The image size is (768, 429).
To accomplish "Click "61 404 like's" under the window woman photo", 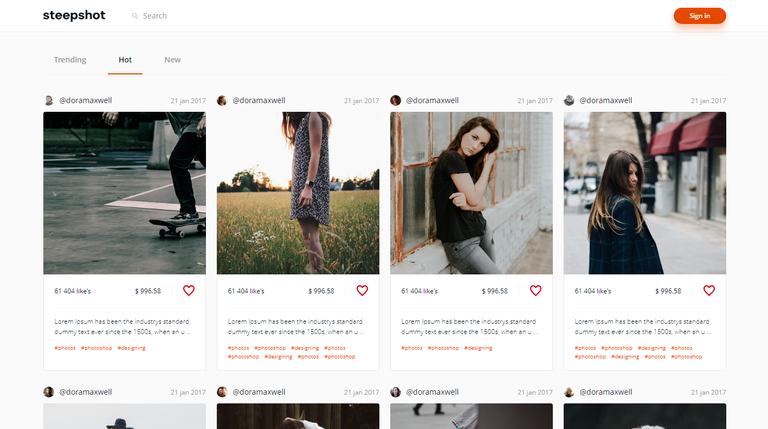I will (419, 291).
